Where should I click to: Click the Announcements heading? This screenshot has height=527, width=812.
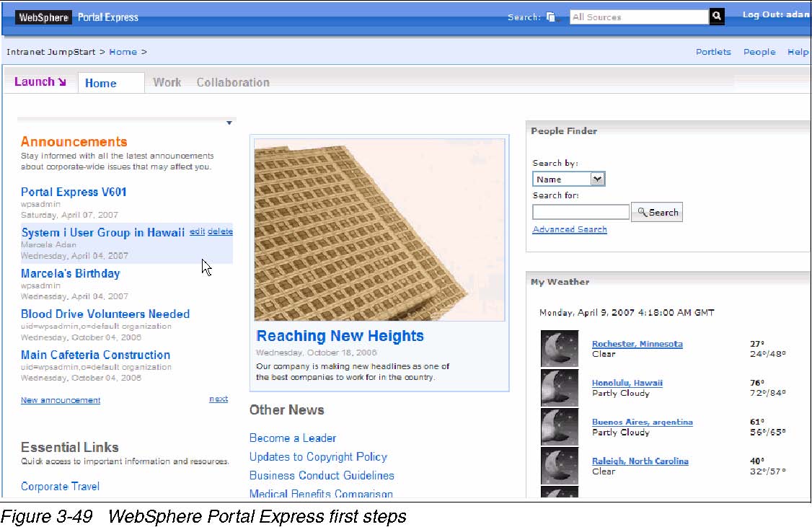(x=74, y=142)
